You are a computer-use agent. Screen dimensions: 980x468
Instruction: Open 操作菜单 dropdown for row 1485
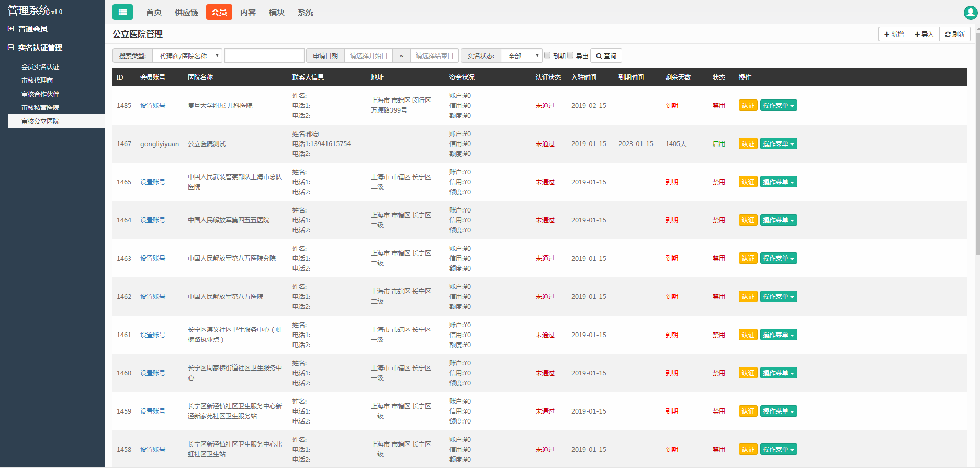coord(778,106)
